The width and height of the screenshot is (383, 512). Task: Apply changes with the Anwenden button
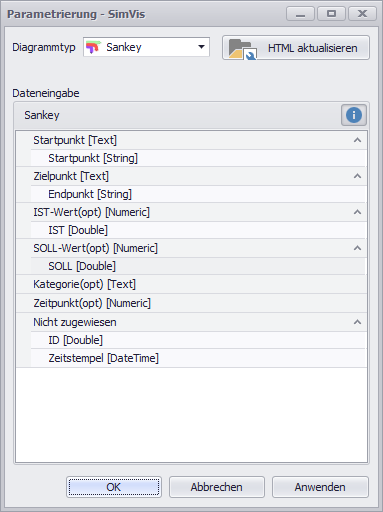click(320, 487)
